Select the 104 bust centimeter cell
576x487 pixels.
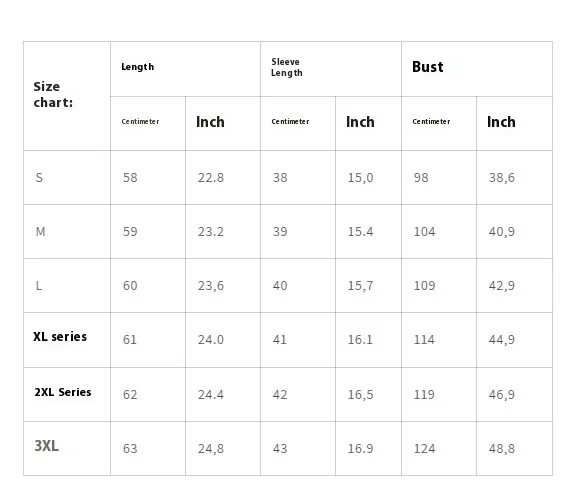pyautogui.click(x=439, y=231)
